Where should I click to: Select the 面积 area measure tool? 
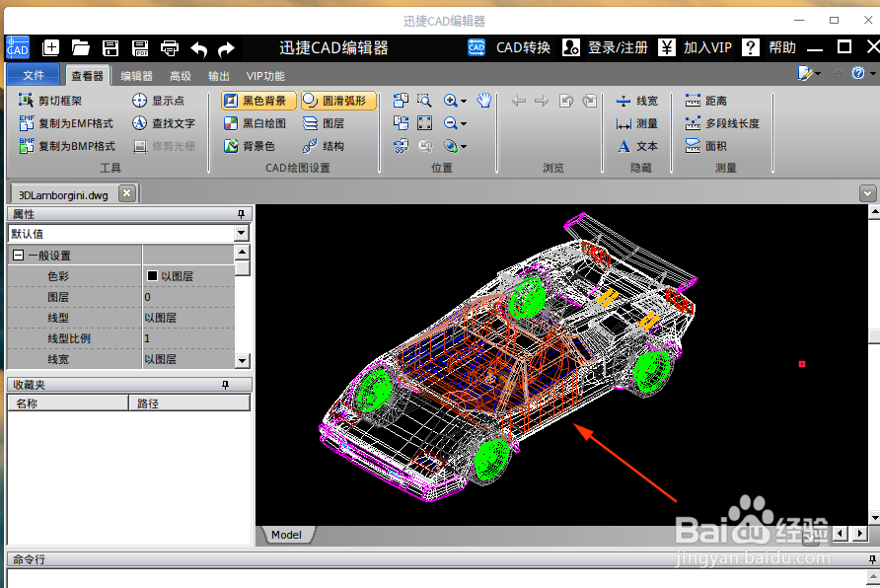click(706, 146)
